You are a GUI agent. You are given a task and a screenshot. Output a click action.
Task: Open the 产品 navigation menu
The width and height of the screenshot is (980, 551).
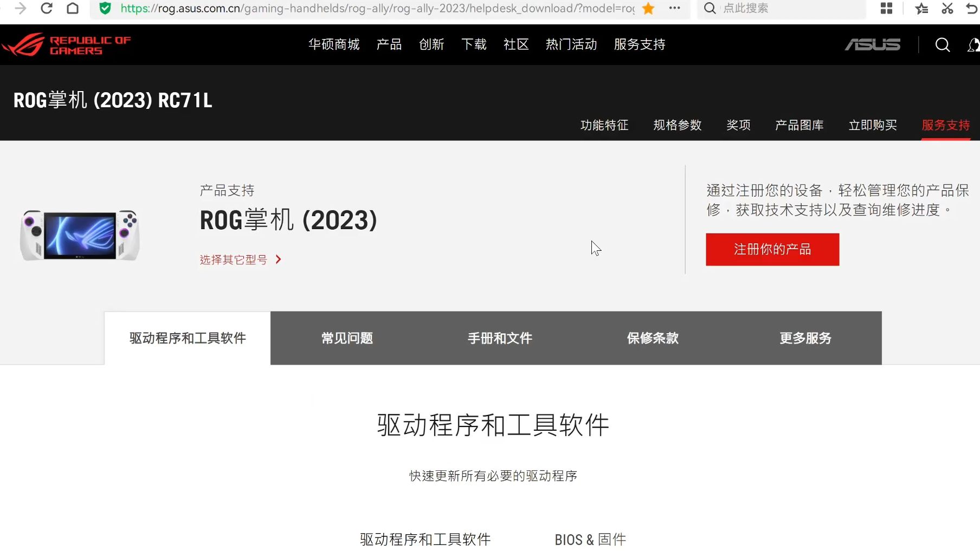[389, 44]
